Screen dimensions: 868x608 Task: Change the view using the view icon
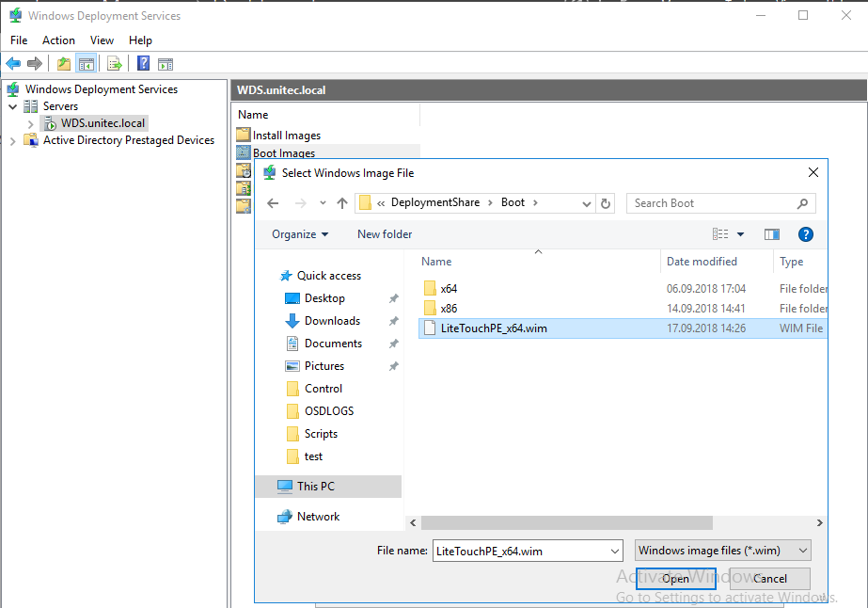(x=720, y=234)
